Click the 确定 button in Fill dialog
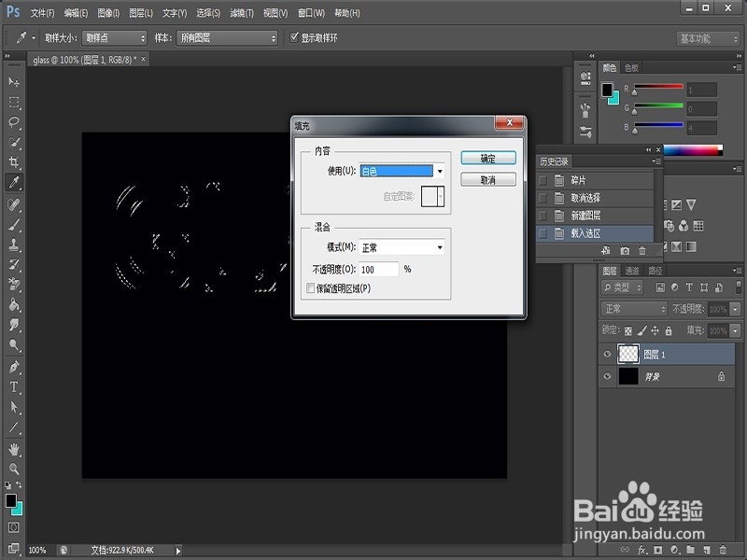Viewport: 747px width, 560px height. (488, 158)
